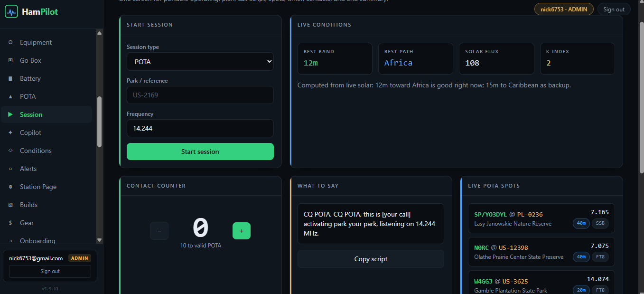Click Sign out button in sidebar footer
Screen dimensions: 644x294
50,271
